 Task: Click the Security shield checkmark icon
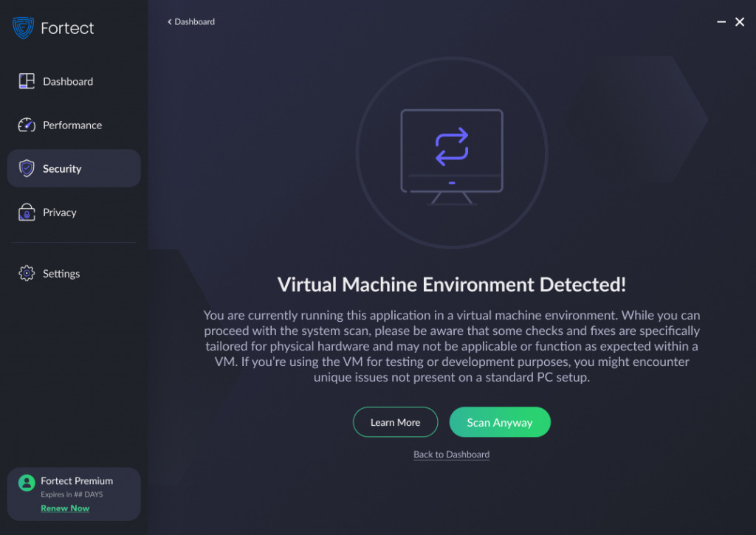(x=27, y=169)
